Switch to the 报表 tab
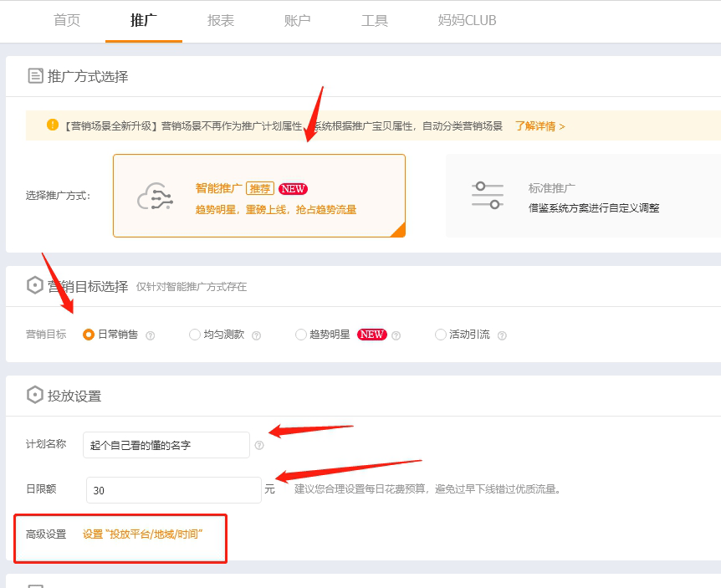This screenshot has height=588, width=721. point(221,20)
